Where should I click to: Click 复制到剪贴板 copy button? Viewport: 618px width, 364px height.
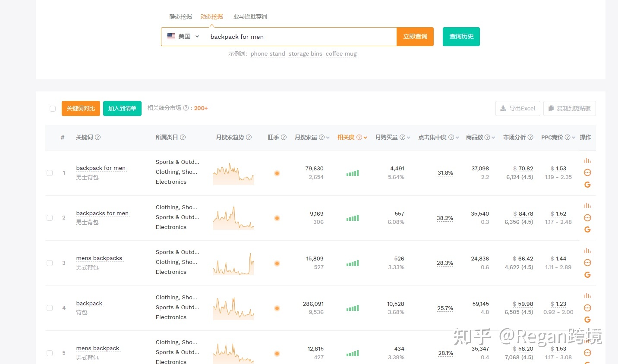coord(570,108)
